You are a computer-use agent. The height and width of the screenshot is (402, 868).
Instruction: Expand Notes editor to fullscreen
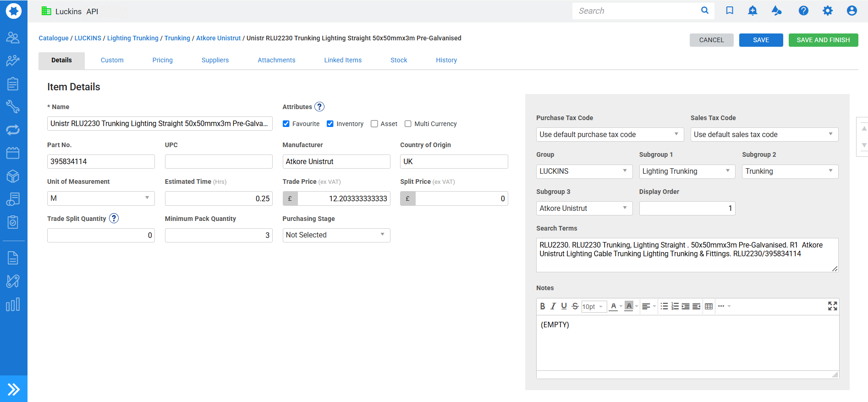[x=832, y=306]
